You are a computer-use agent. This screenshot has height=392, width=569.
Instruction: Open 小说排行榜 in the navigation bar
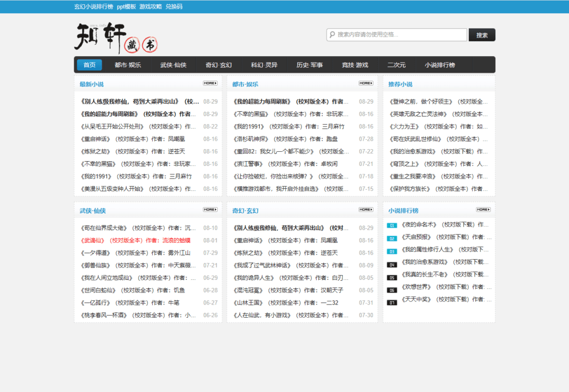click(439, 65)
